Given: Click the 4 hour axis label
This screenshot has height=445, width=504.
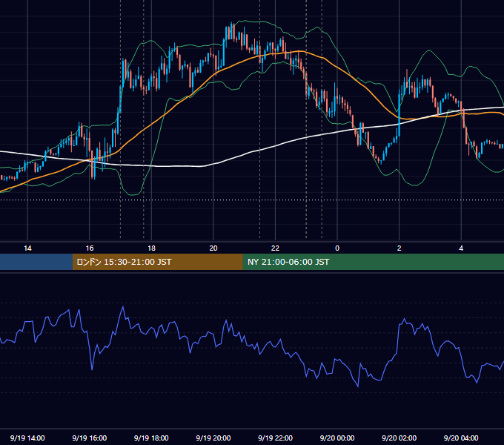Looking at the screenshot, I should pyautogui.click(x=461, y=248).
